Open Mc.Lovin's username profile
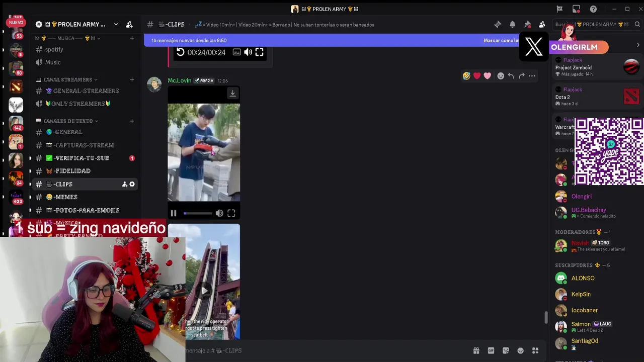Screen dimensions: 644x362 (x=179, y=80)
